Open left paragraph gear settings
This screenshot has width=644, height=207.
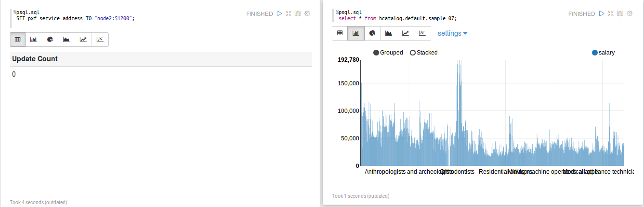pos(307,14)
